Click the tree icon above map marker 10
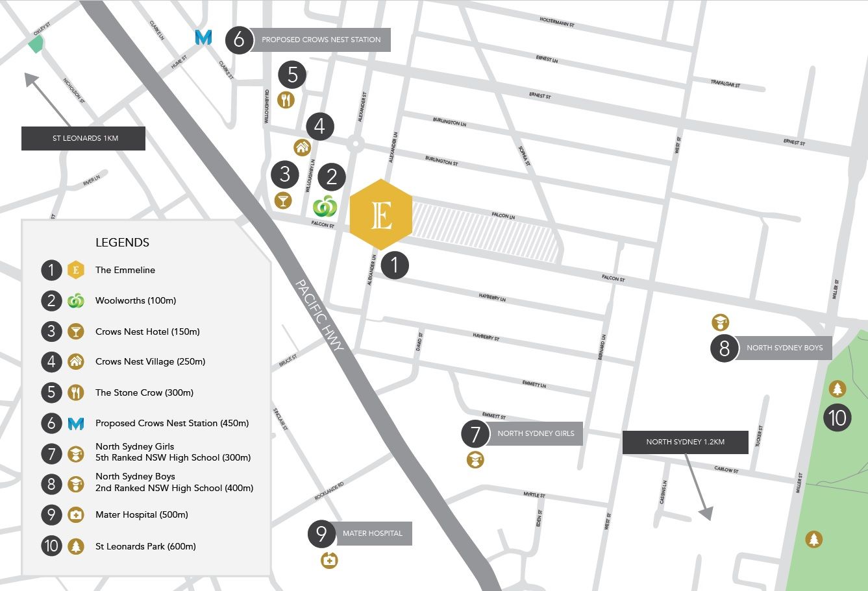Image resolution: width=868 pixels, height=591 pixels. tap(837, 389)
